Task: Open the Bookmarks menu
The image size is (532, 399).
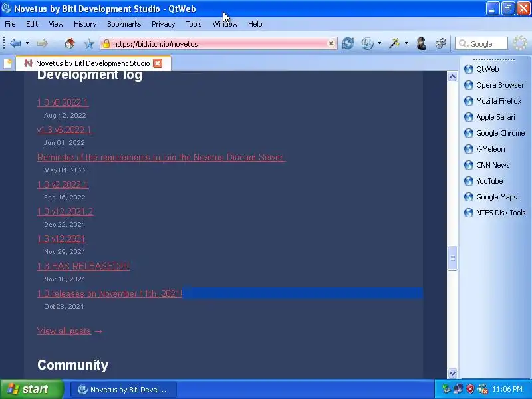Action: pyautogui.click(x=124, y=24)
